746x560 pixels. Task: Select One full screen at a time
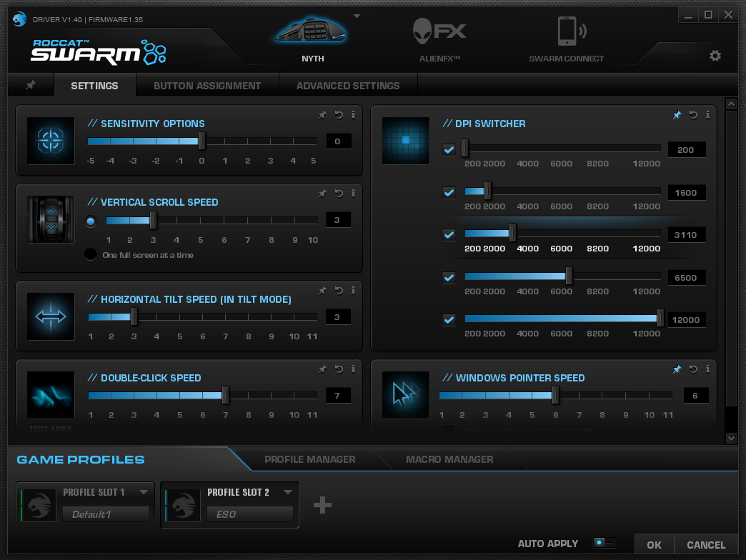pyautogui.click(x=91, y=254)
